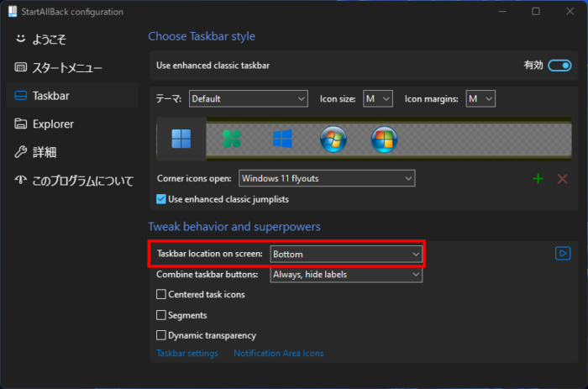The width and height of the screenshot is (588, 389).
Task: Open the Icon size dropdown
Action: tap(377, 99)
